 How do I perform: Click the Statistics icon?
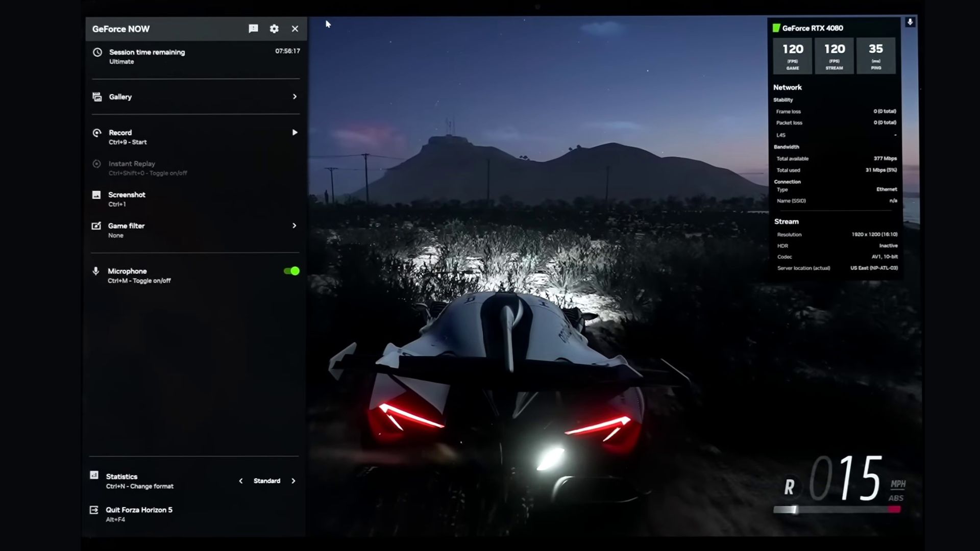point(94,475)
